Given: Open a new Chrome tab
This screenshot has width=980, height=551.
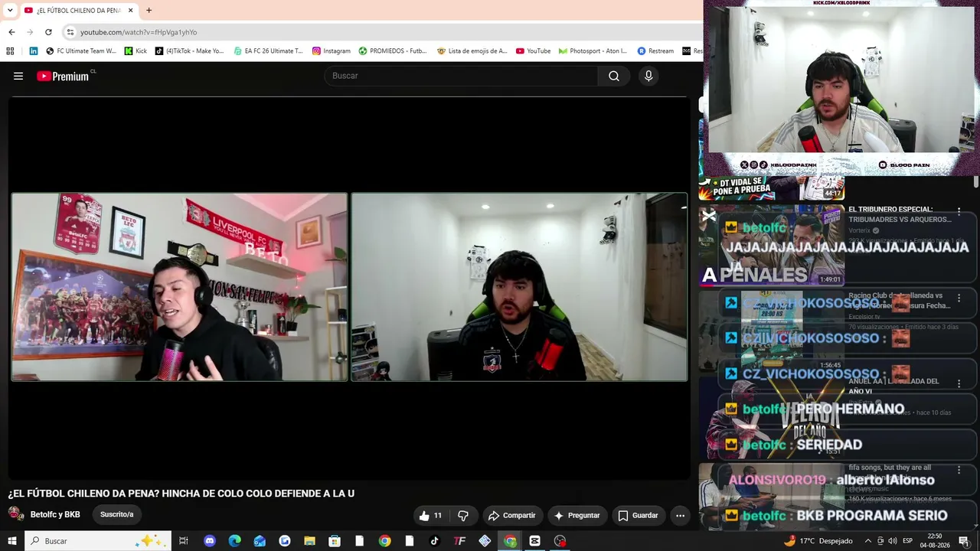Looking at the screenshot, I should tap(149, 11).
